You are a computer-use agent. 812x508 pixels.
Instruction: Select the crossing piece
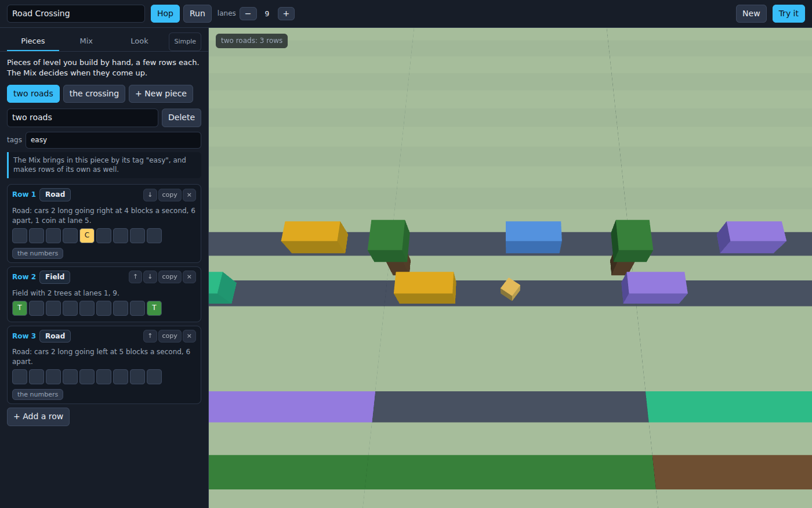94,93
